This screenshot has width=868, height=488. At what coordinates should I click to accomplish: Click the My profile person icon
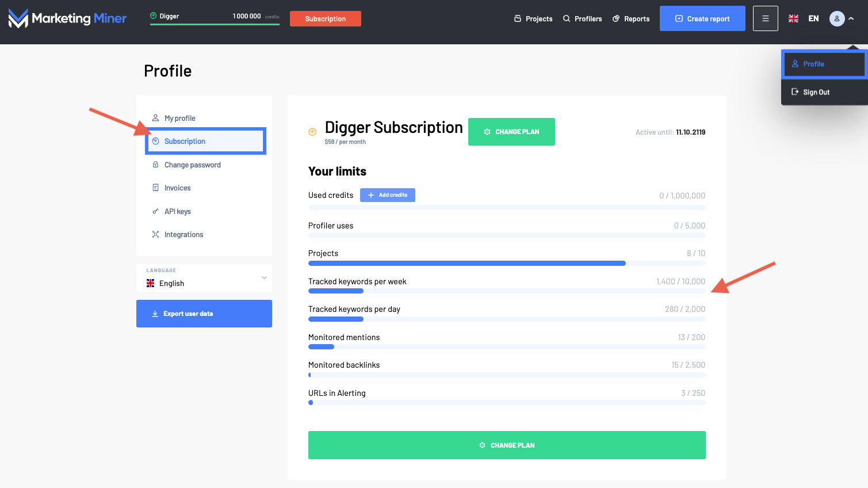pyautogui.click(x=155, y=117)
